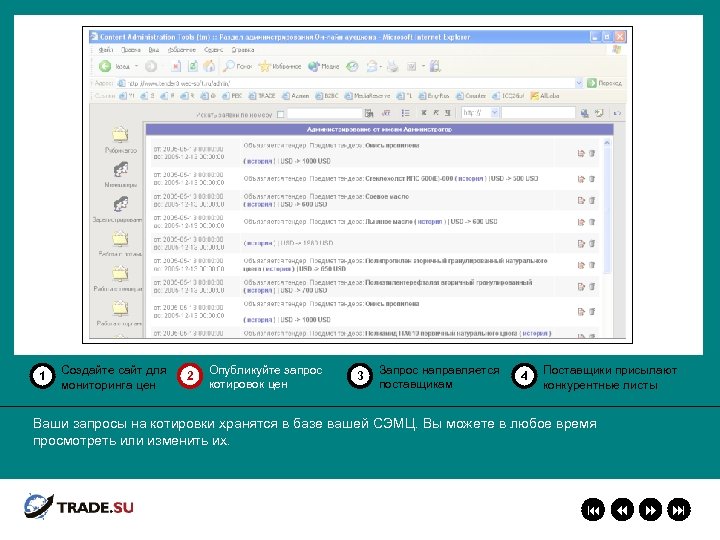Edit the Стеклохолст tender row
The height and width of the screenshot is (540, 720).
pos(581,179)
